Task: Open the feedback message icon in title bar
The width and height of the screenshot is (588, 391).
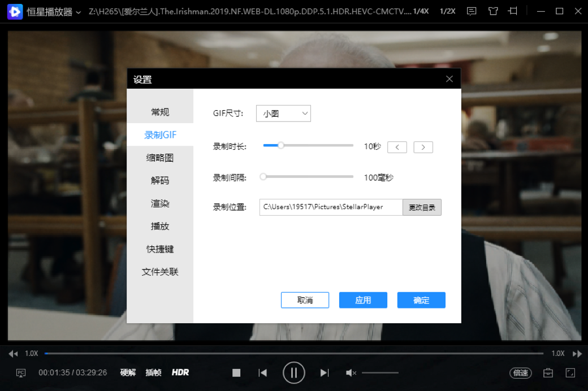Action: [x=472, y=11]
